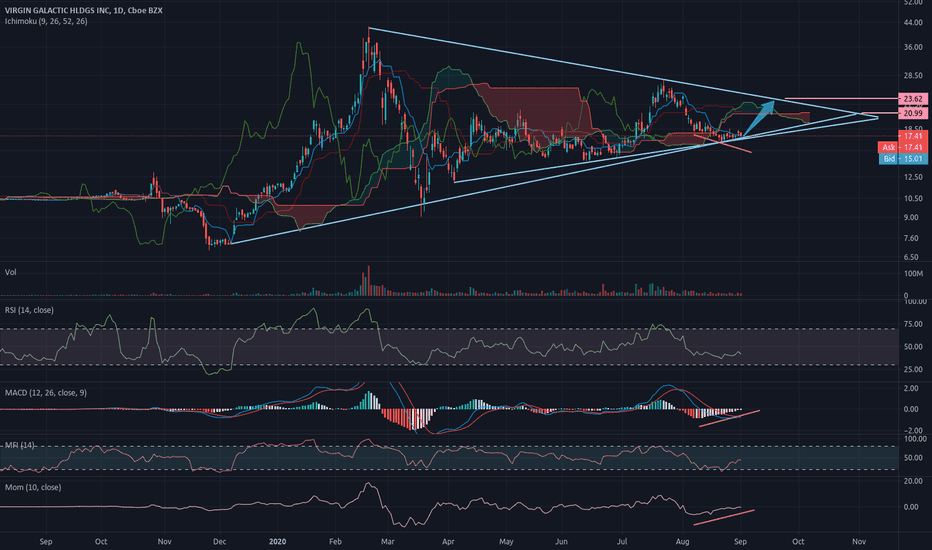Click the MFI (14) indicator label
The image size is (932, 550).
point(20,445)
